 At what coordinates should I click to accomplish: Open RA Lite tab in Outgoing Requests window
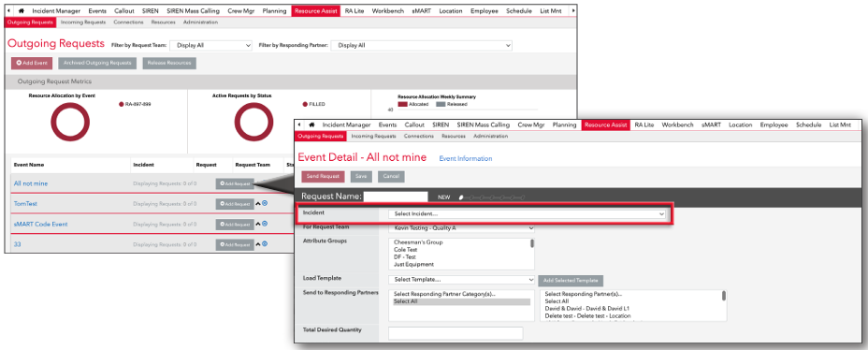(354, 10)
